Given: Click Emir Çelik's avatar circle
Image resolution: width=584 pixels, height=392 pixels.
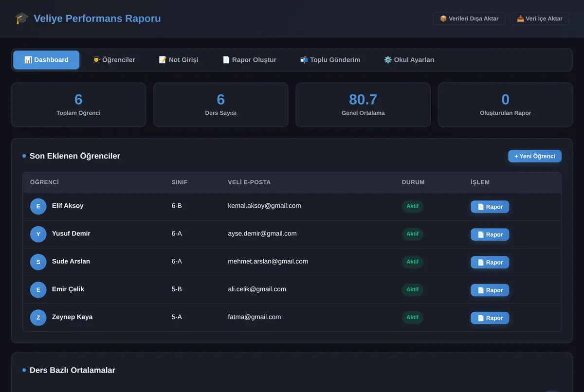Looking at the screenshot, I should click(38, 290).
